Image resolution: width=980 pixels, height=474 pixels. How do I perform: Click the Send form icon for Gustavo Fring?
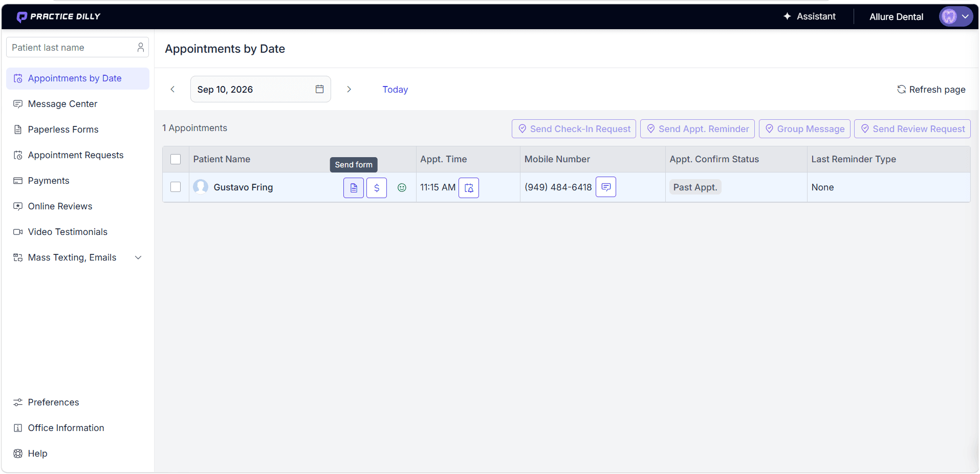(354, 188)
